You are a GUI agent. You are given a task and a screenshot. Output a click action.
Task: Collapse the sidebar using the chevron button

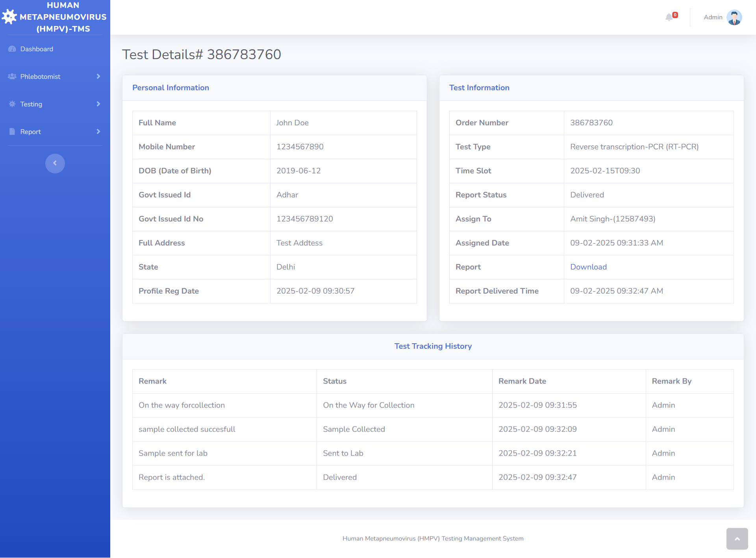click(55, 163)
